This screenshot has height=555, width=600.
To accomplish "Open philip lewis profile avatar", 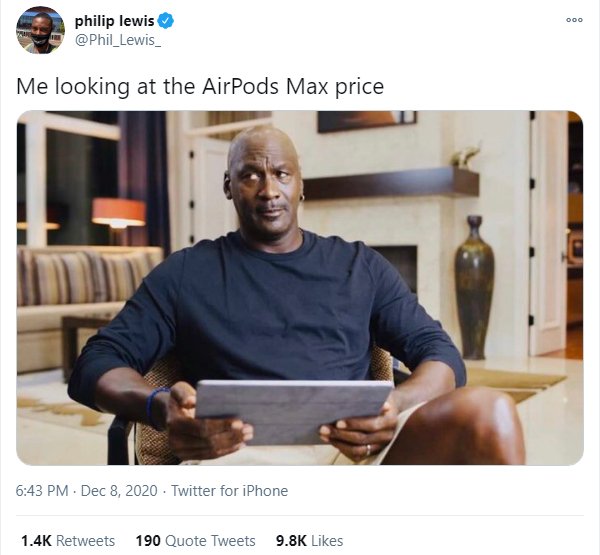I will (x=40, y=30).
